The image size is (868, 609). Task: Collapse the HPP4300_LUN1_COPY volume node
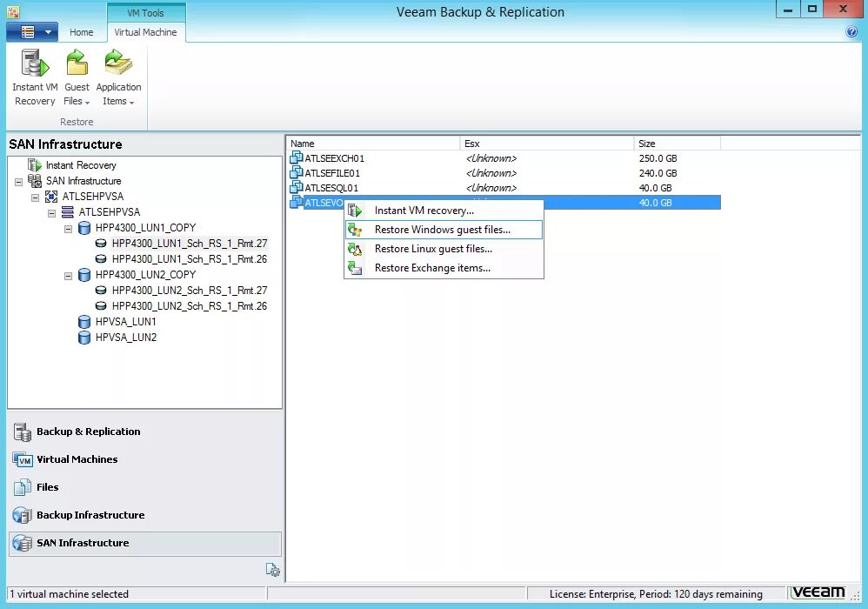[x=68, y=228]
